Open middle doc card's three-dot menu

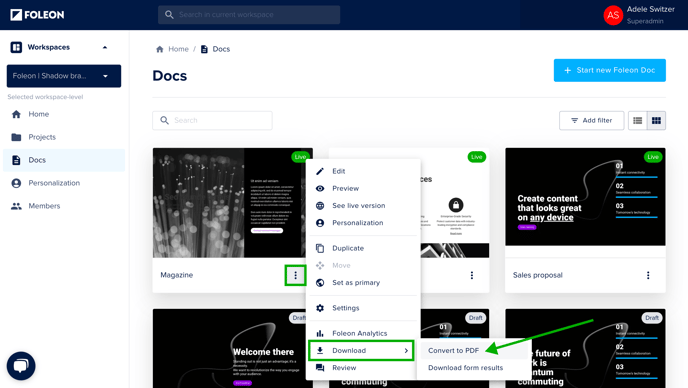(x=472, y=275)
